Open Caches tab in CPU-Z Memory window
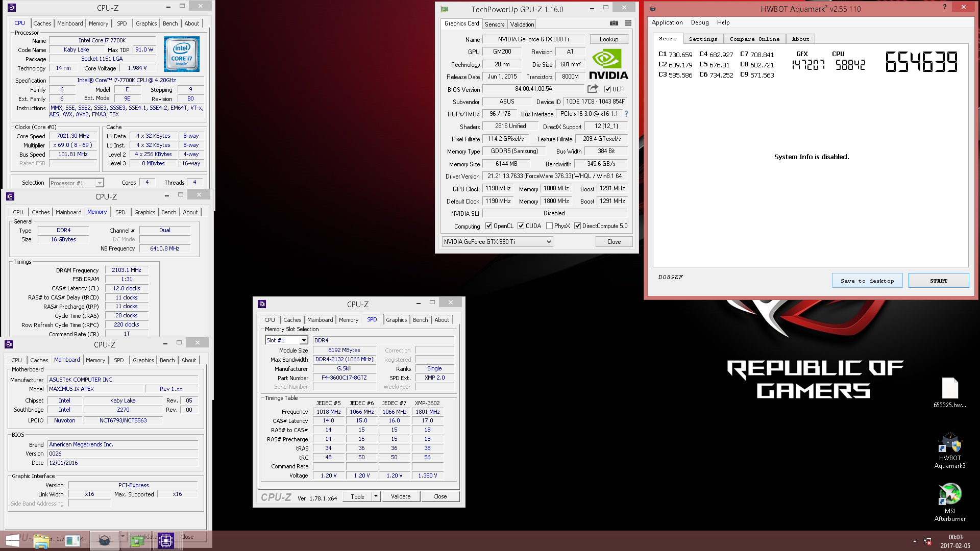980x551 pixels. 41,212
